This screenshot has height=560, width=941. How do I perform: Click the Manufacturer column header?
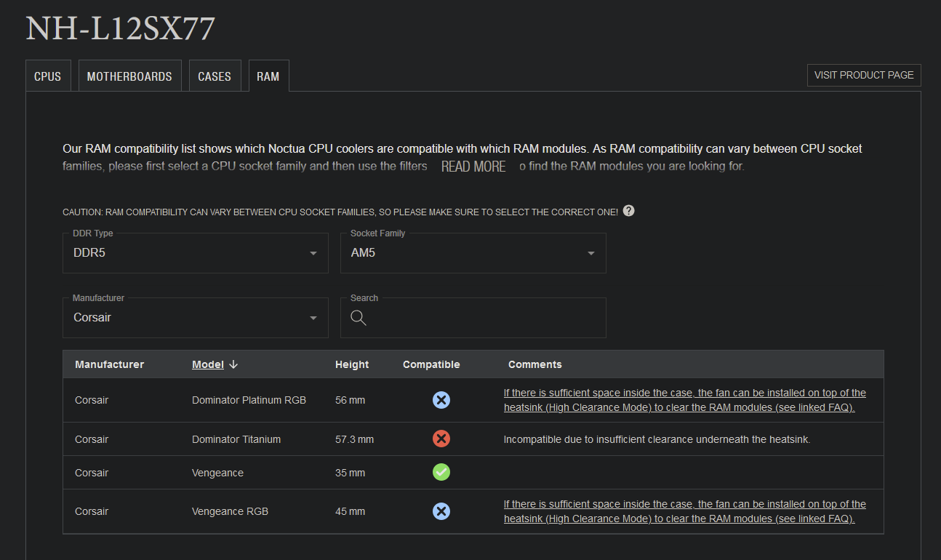110,364
